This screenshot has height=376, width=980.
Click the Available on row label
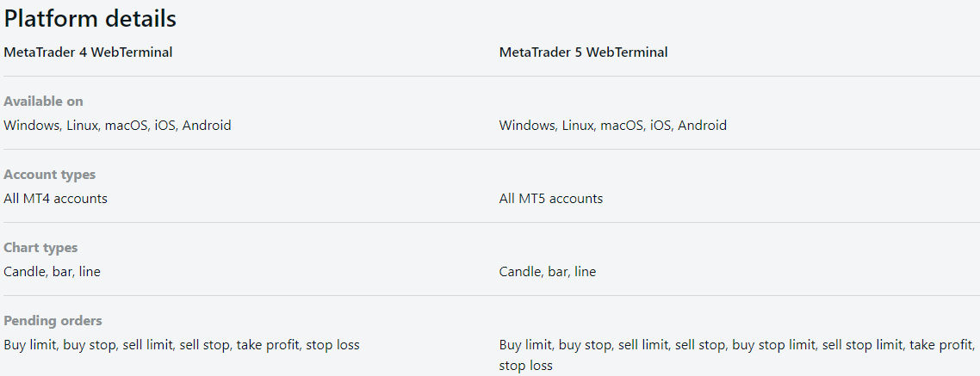tap(43, 101)
